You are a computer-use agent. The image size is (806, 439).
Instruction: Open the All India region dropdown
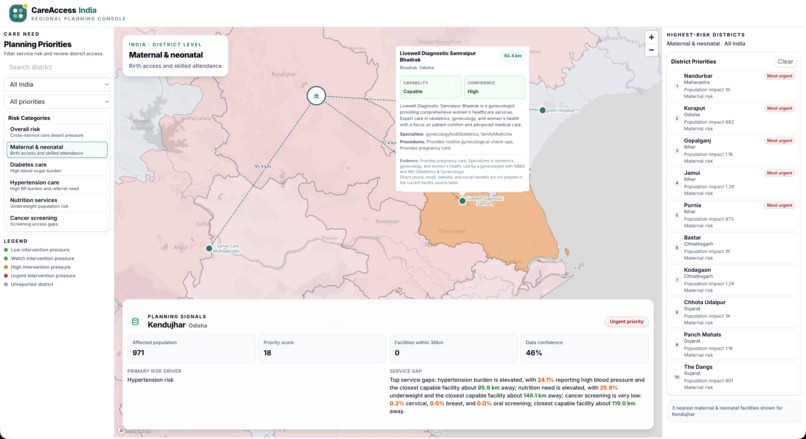57,84
